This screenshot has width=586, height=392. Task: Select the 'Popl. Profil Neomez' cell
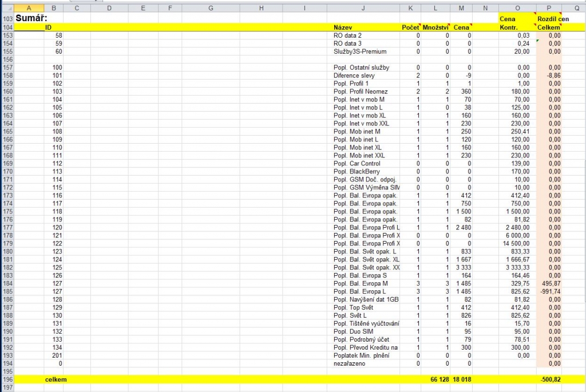[x=363, y=92]
